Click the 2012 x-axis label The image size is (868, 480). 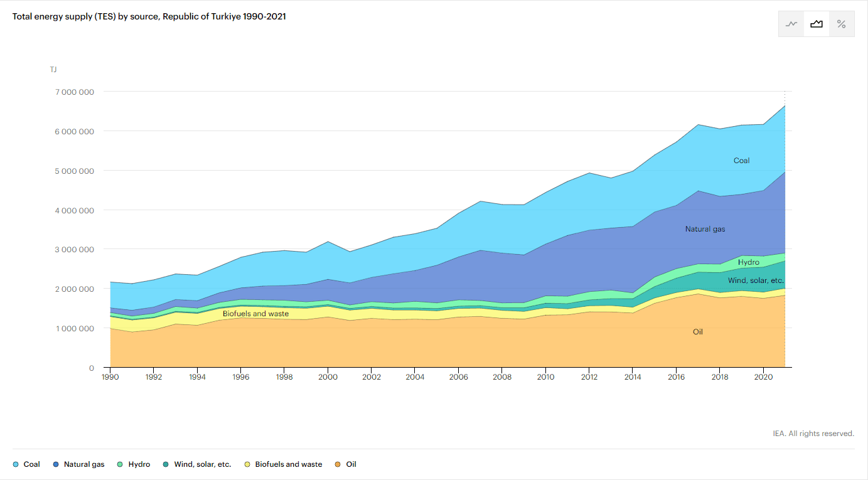[x=589, y=378]
